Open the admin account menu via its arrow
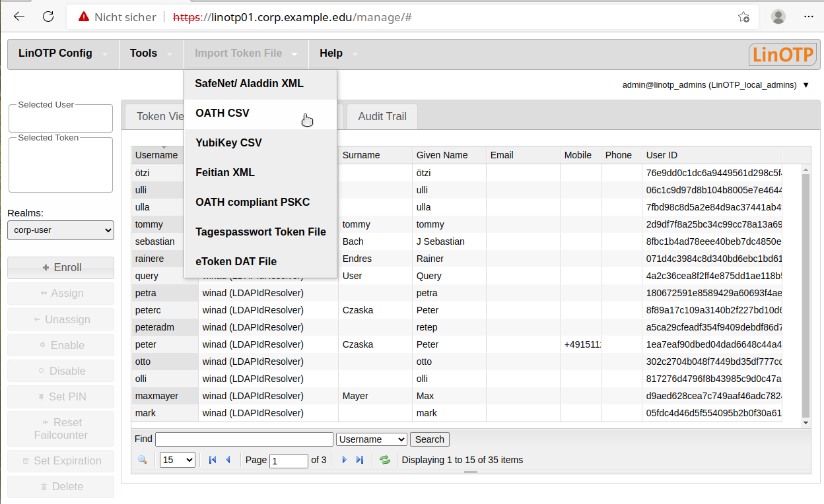Image resolution: width=824 pixels, height=504 pixels. click(x=805, y=85)
